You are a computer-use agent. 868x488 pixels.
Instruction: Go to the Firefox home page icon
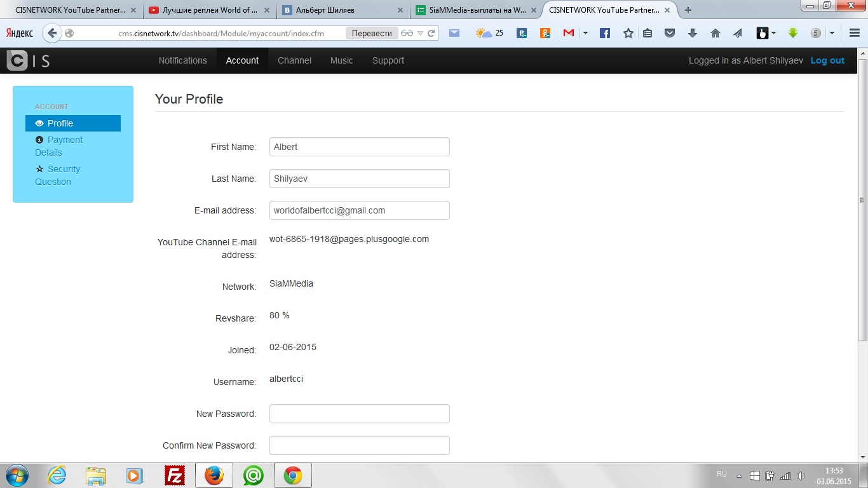715,33
